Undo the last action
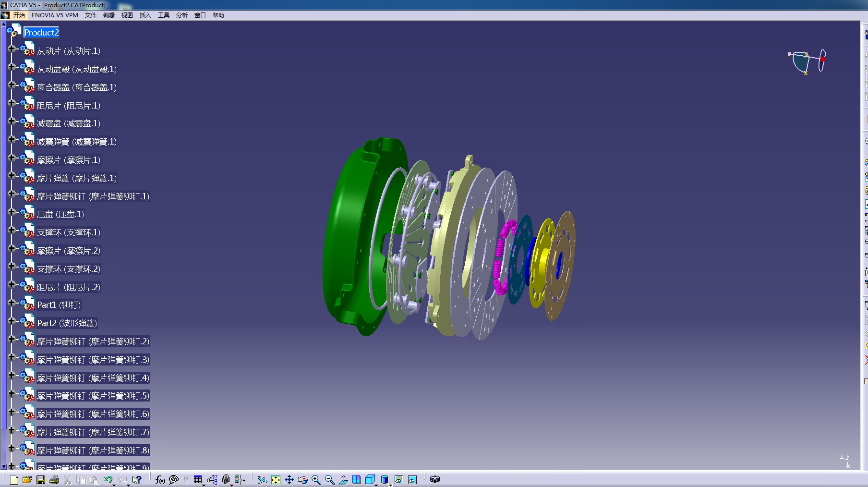This screenshot has height=487, width=868. coord(108,479)
